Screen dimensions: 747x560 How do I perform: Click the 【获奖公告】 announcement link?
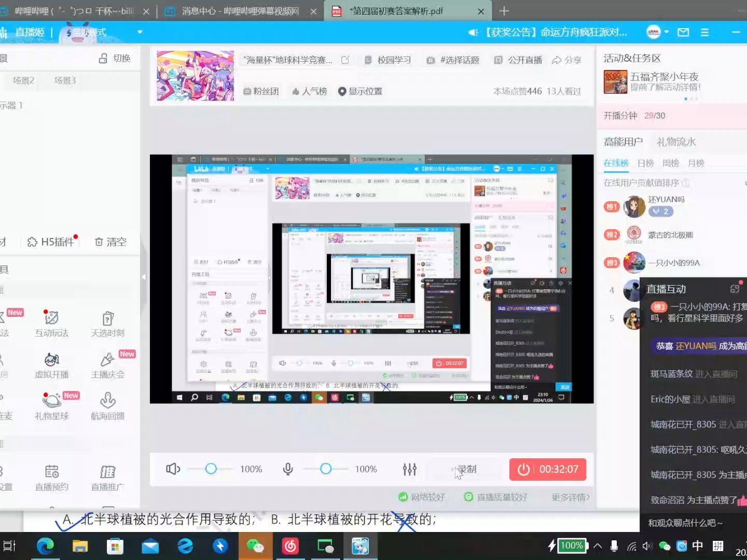(x=555, y=32)
